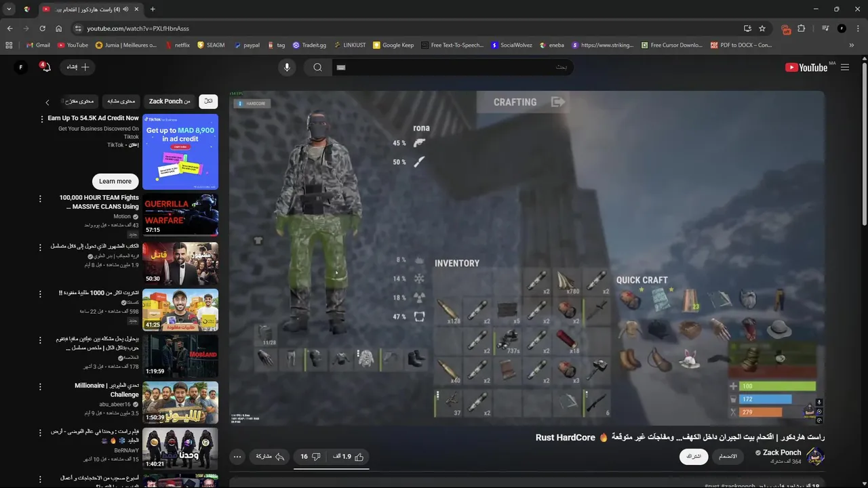The height and width of the screenshot is (488, 868).
Task: Select the 'Zack Ponch' filter chip
Action: coord(170,101)
